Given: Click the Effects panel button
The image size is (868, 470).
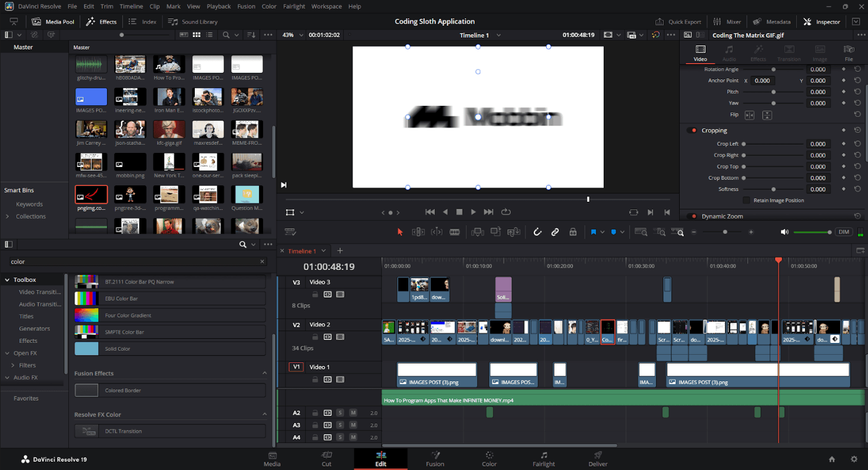Looking at the screenshot, I should tap(101, 22).
